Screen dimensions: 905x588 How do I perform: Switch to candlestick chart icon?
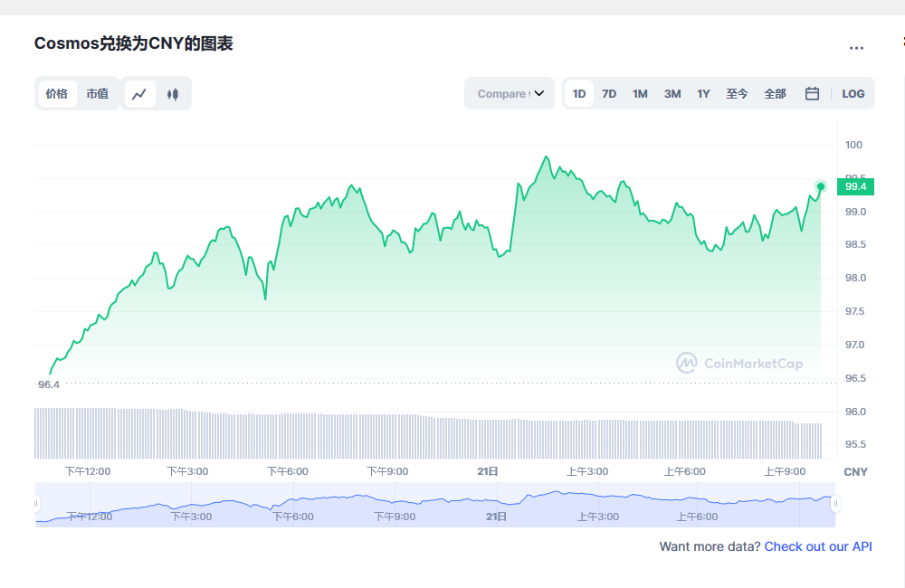click(173, 93)
